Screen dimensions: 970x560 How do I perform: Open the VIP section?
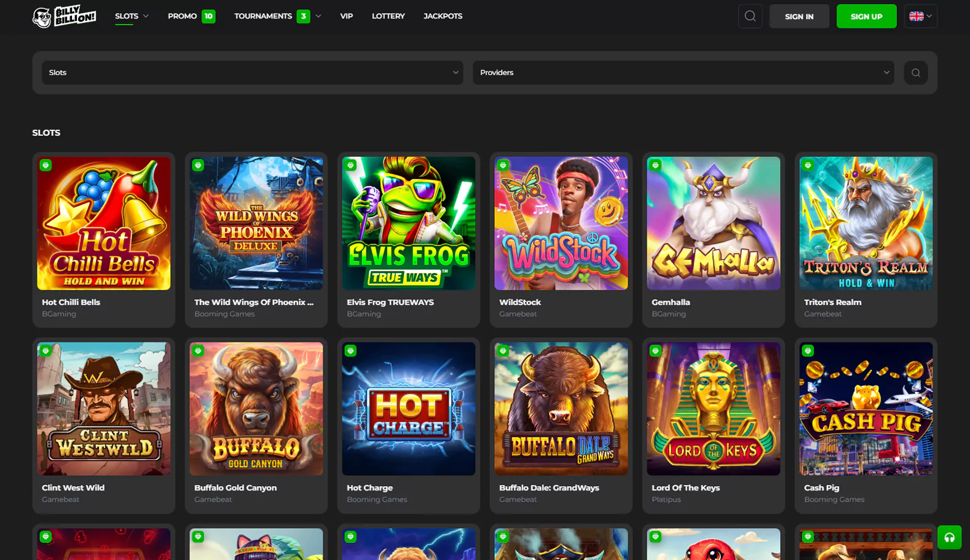(347, 17)
